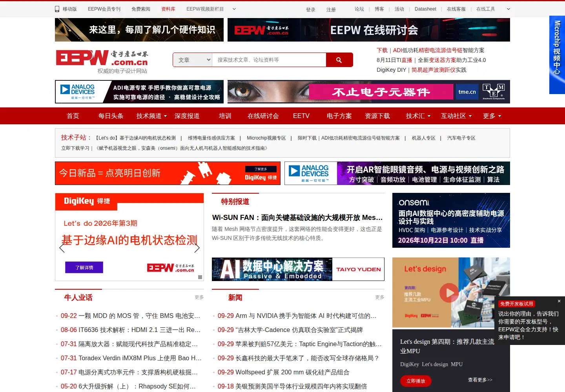Click 查看更多>> link

(x=480, y=380)
